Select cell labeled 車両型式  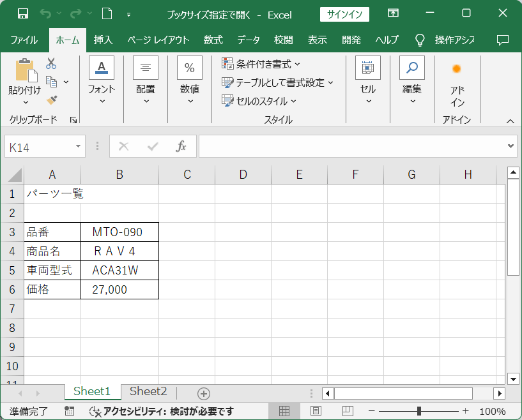click(52, 271)
